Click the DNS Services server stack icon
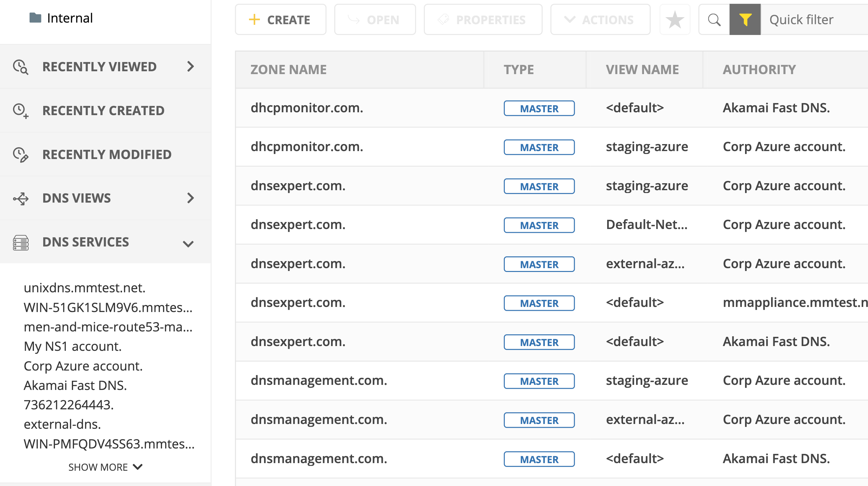Screen dimensions: 868x486 tap(21, 242)
